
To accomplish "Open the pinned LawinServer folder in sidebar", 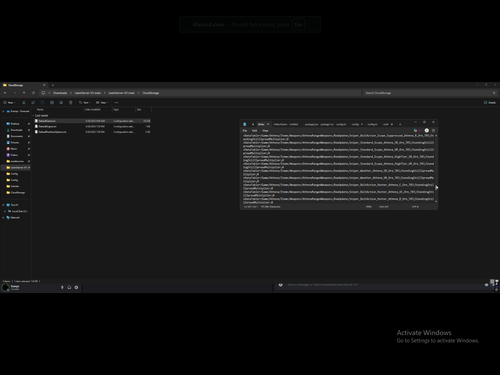I will [17, 167].
